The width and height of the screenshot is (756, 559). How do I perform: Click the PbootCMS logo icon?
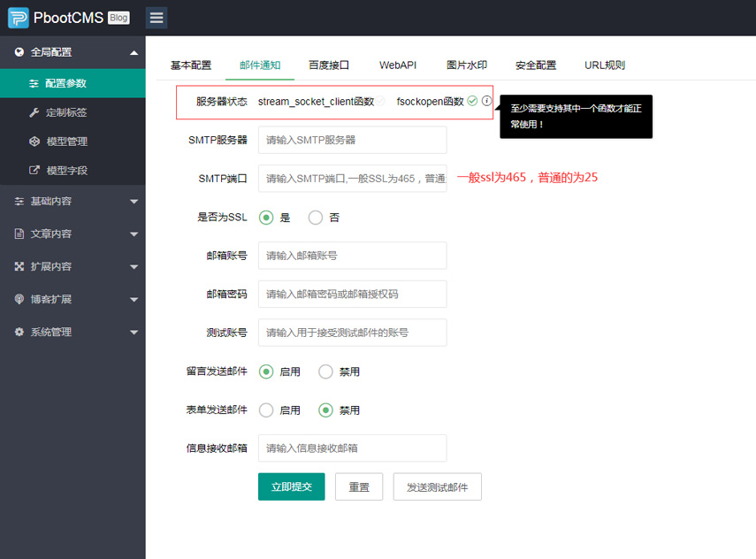18,17
